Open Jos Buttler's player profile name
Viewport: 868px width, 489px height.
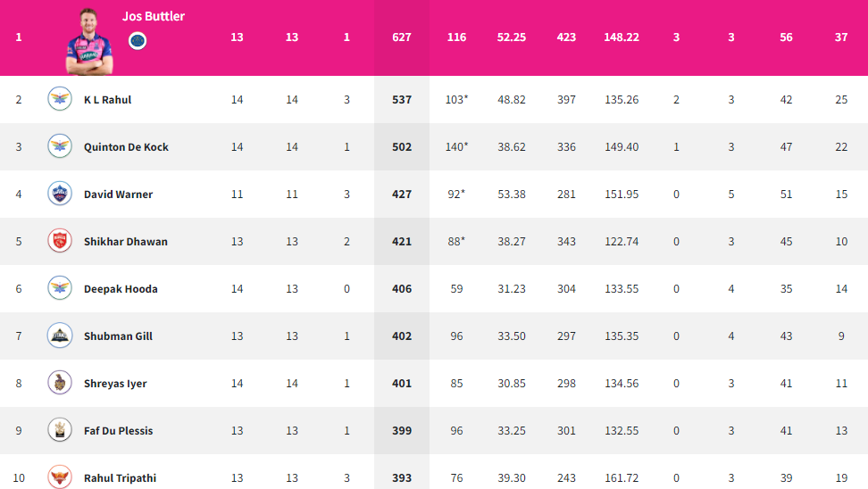[154, 16]
